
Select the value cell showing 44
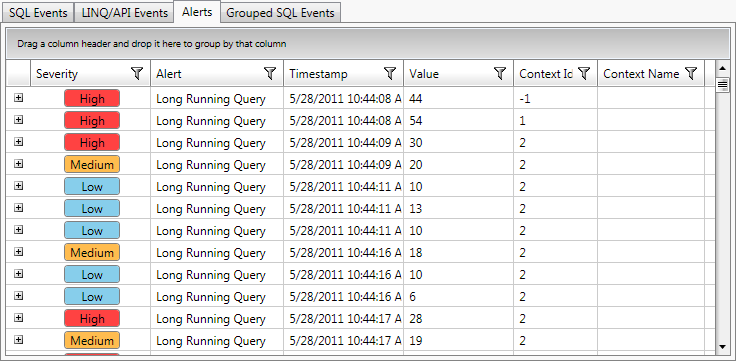(x=458, y=99)
